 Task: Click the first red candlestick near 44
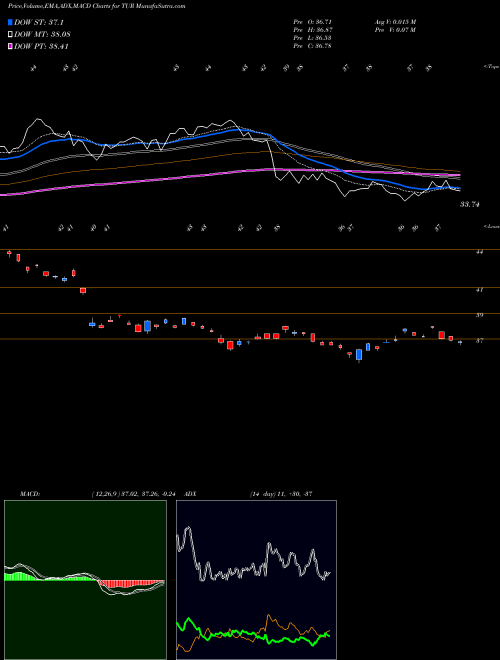(x=9, y=253)
